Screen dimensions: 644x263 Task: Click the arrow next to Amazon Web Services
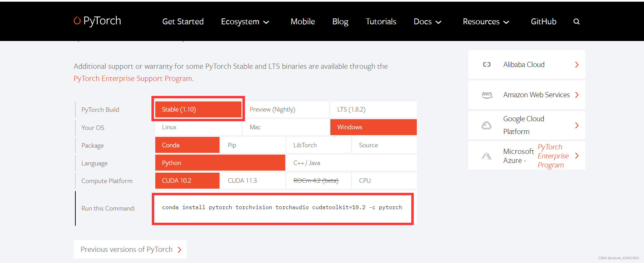coord(577,95)
